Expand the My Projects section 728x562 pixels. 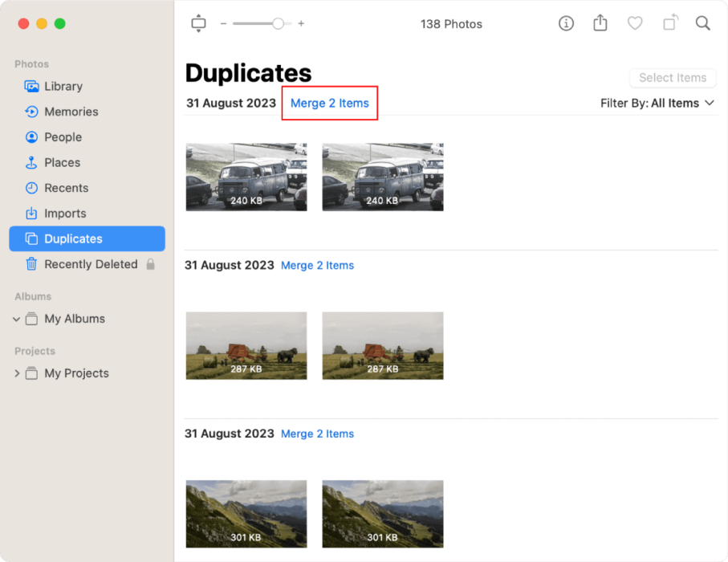pyautogui.click(x=16, y=373)
